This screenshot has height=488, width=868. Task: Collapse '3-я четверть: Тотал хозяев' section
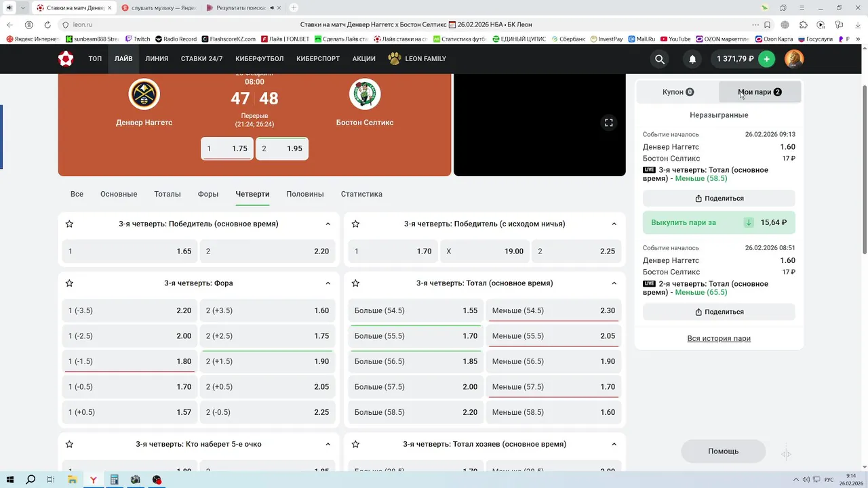(614, 445)
